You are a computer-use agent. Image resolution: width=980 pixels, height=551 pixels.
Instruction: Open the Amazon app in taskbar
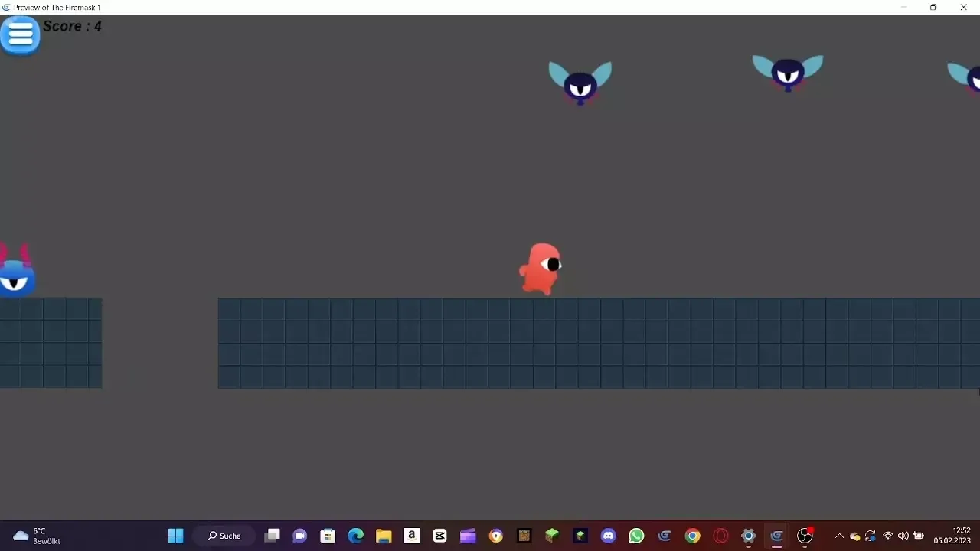tap(412, 536)
